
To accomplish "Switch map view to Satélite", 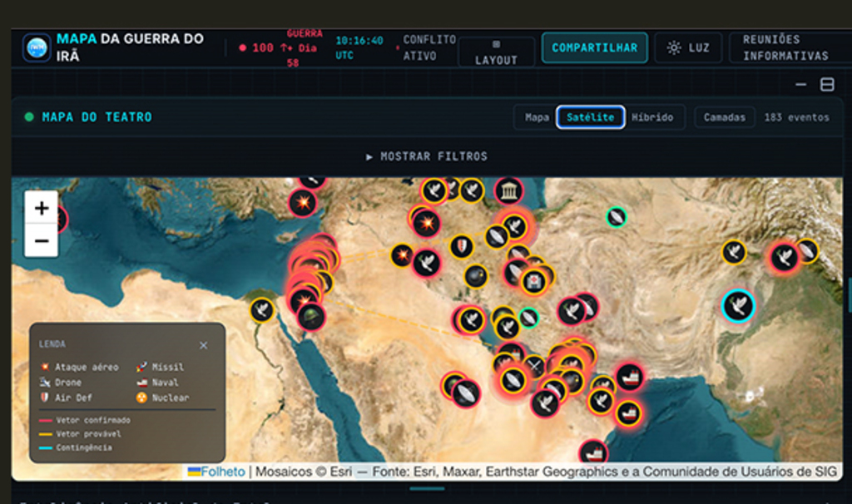I will click(591, 117).
